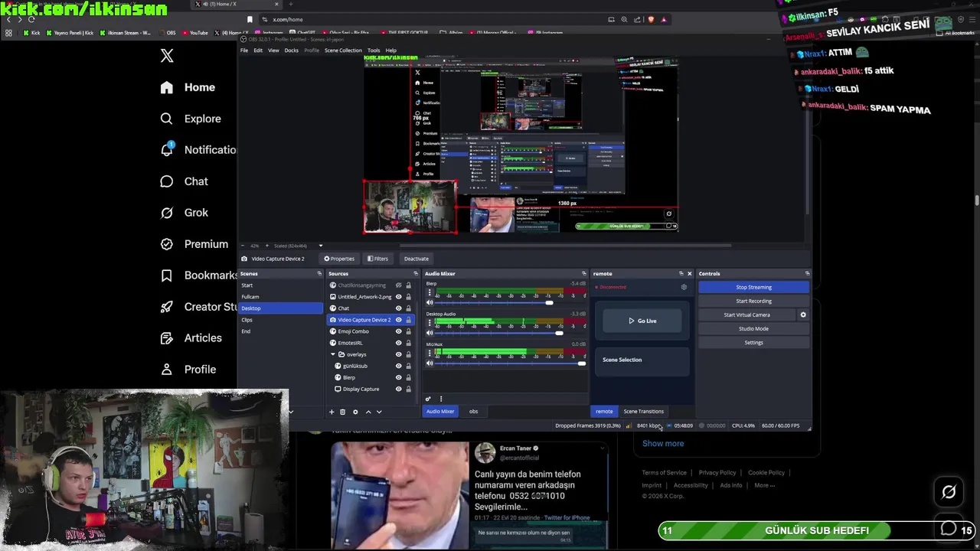Remove selected source with trash icon
980x551 pixels.
coord(342,412)
